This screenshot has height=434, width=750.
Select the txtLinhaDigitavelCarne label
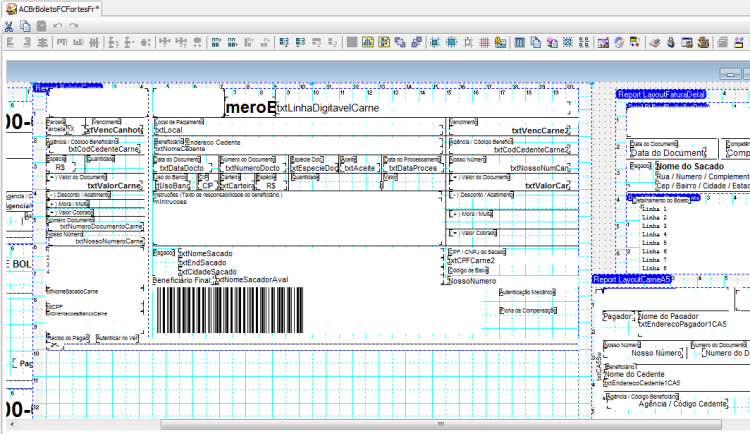click(328, 108)
